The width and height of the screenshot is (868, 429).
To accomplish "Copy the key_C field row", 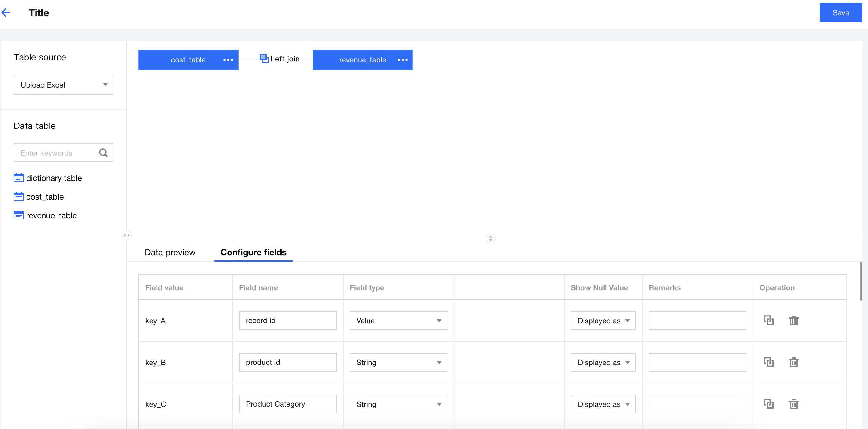I will pos(769,404).
